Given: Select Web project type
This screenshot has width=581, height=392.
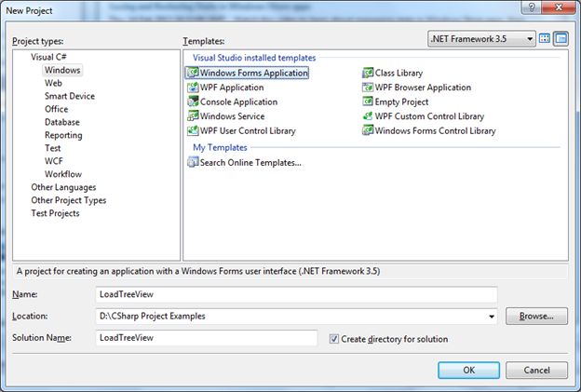Looking at the screenshot, I should tap(53, 83).
